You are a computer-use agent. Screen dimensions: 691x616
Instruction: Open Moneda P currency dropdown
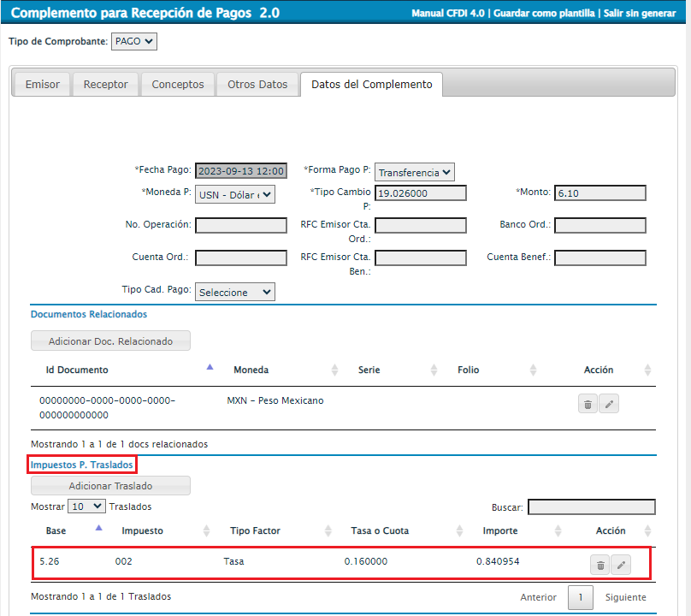click(235, 194)
